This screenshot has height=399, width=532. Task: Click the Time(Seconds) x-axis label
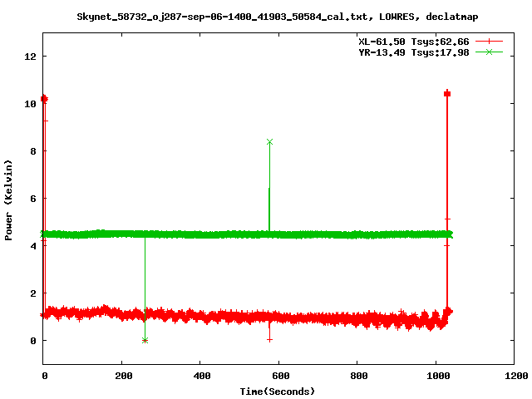(x=277, y=392)
